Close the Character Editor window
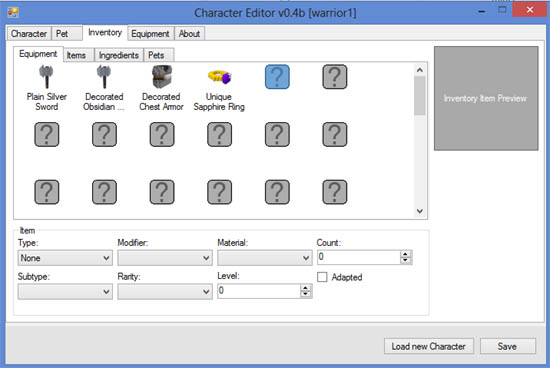Viewport: 550px width, 368px height. pyautogui.click(x=530, y=10)
